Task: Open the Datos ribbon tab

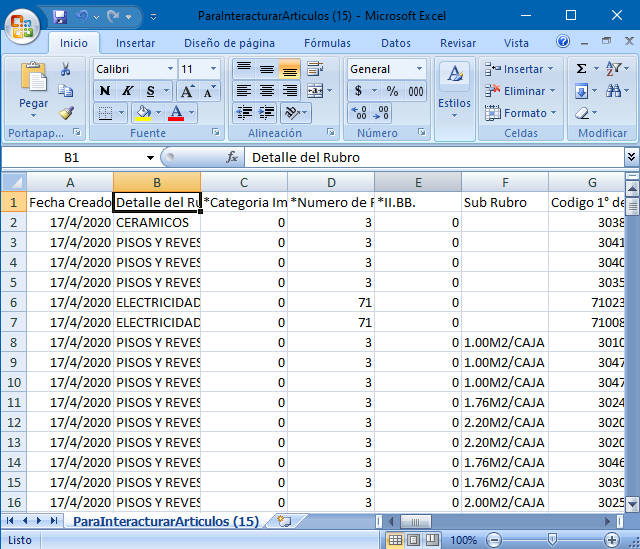Action: pos(396,43)
